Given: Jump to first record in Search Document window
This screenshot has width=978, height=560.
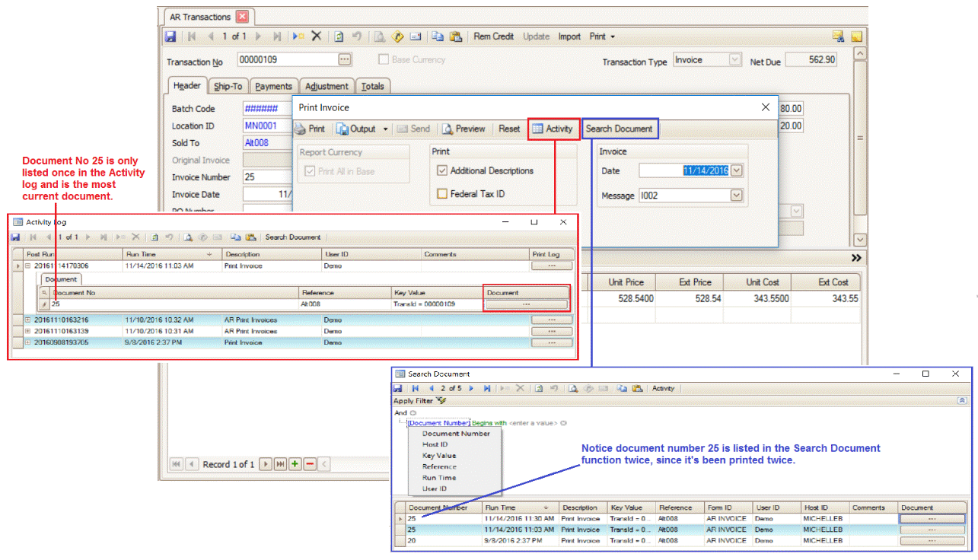Looking at the screenshot, I should [416, 388].
